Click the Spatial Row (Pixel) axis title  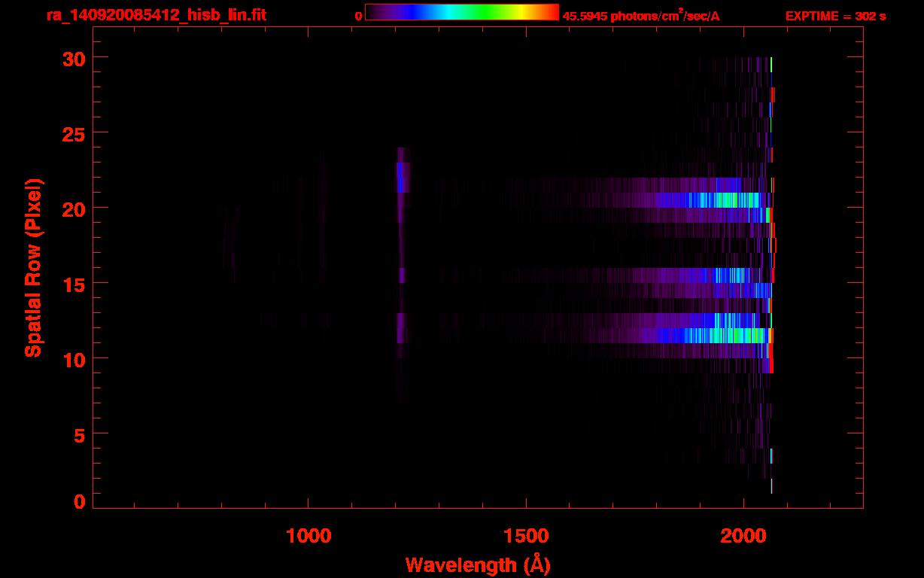pyautogui.click(x=33, y=267)
